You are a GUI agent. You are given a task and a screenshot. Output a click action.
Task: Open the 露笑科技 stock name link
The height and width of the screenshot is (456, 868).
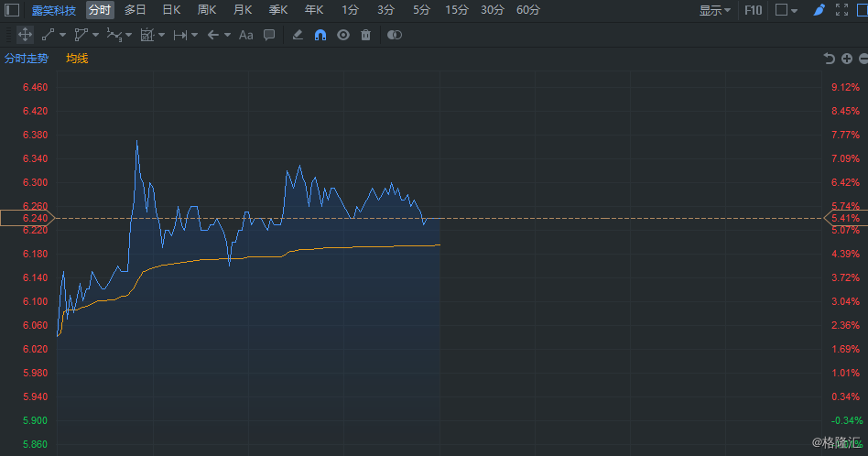click(x=54, y=10)
